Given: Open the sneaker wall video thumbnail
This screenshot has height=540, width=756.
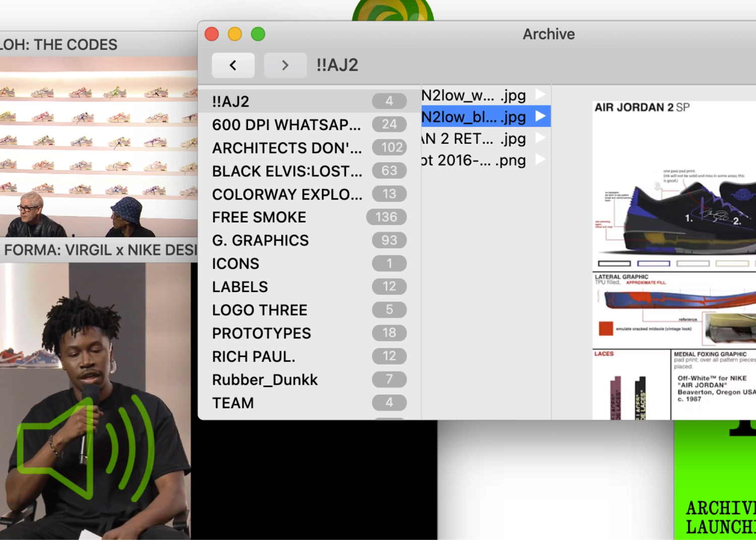Looking at the screenshot, I should click(99, 147).
